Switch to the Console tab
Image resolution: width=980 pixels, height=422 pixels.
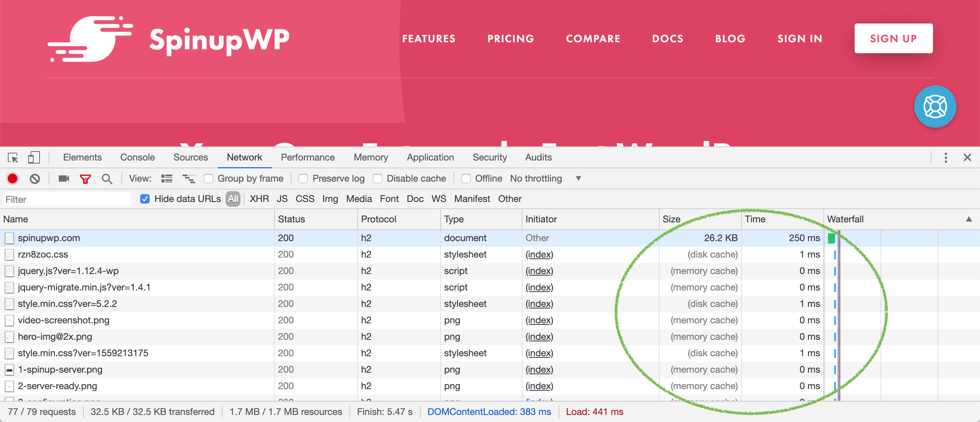pos(137,157)
